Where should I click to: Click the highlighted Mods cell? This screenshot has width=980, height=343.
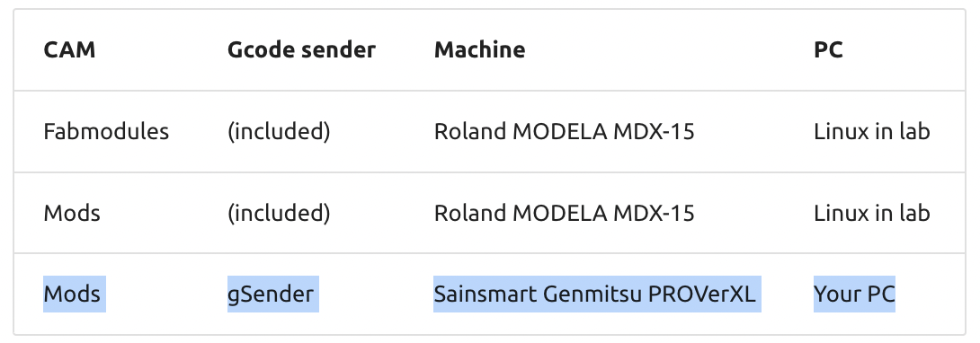click(75, 294)
